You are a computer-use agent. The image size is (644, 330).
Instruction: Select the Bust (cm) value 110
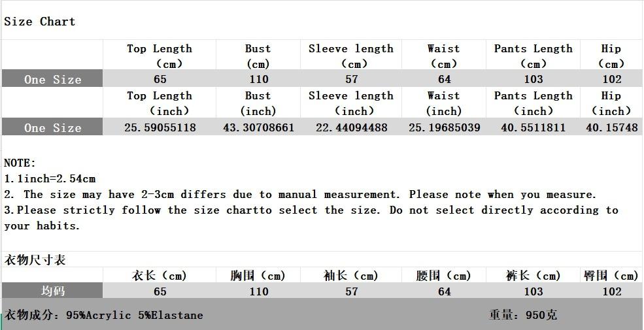[x=258, y=79]
